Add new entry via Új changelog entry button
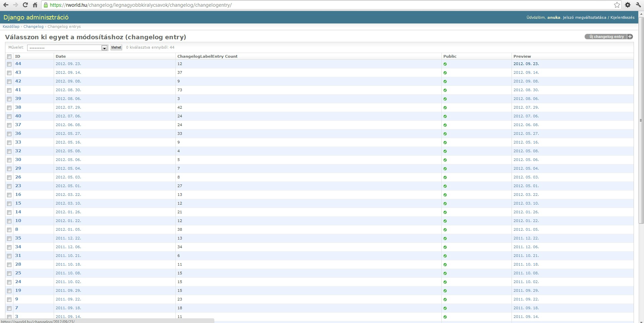This screenshot has height=323, width=644. click(x=608, y=37)
